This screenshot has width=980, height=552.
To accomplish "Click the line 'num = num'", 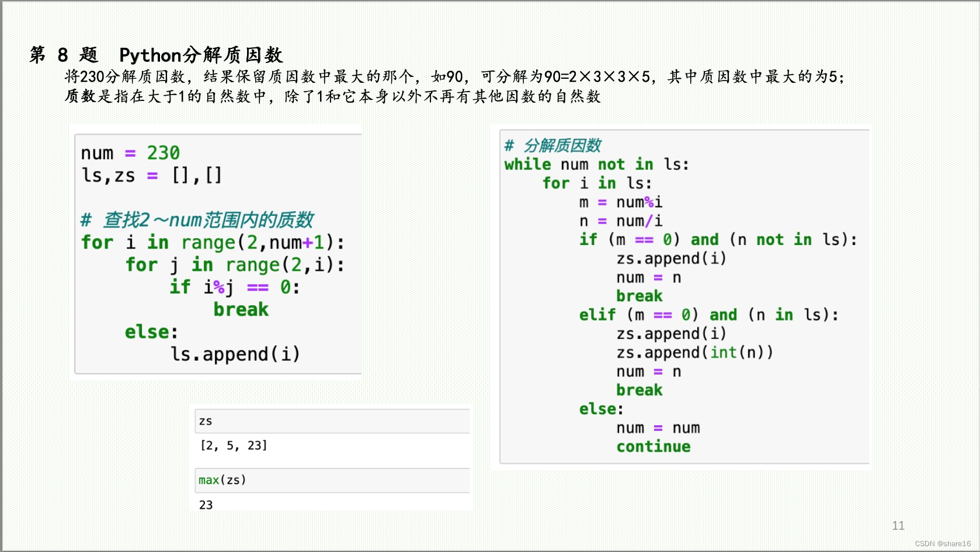I will coord(658,428).
